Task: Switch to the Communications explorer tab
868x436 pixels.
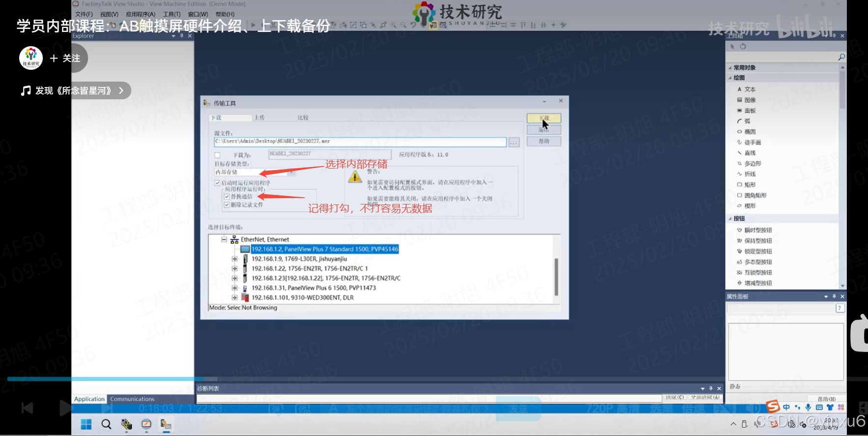Action: 132,400
